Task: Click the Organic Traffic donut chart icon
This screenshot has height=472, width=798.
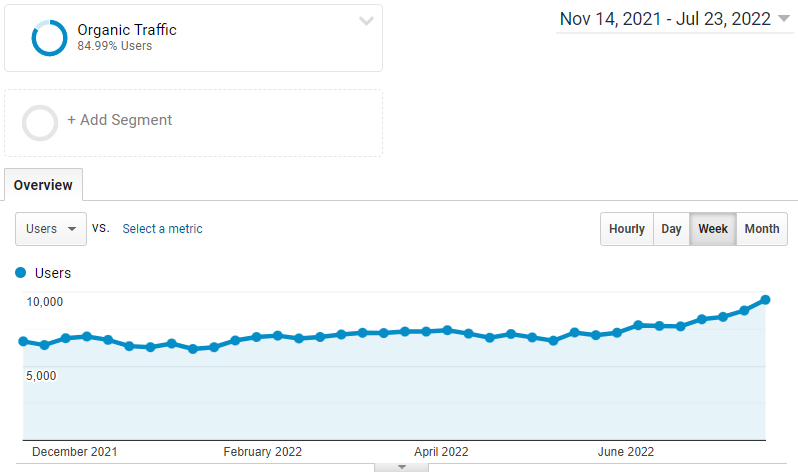Action: pyautogui.click(x=49, y=38)
